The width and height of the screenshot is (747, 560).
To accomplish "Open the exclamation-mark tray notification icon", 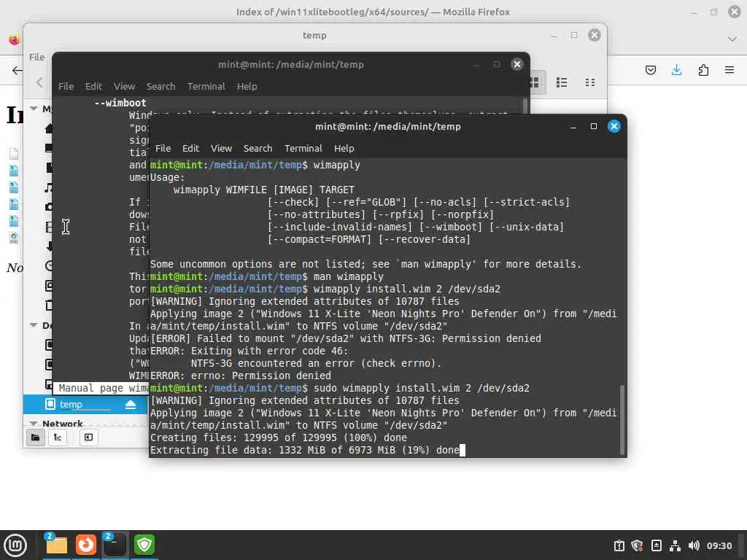I will [619, 545].
